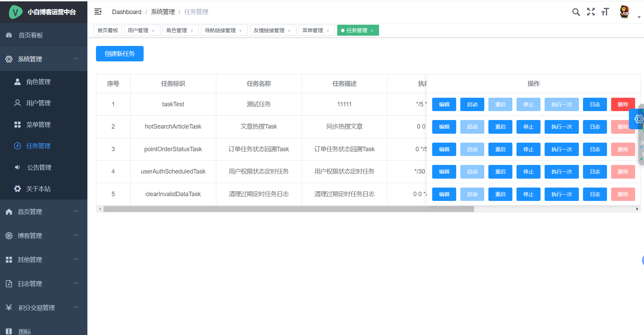This screenshot has height=335, width=644.
Task: Click the 图标 sidebar icon
Action: pos(9,331)
